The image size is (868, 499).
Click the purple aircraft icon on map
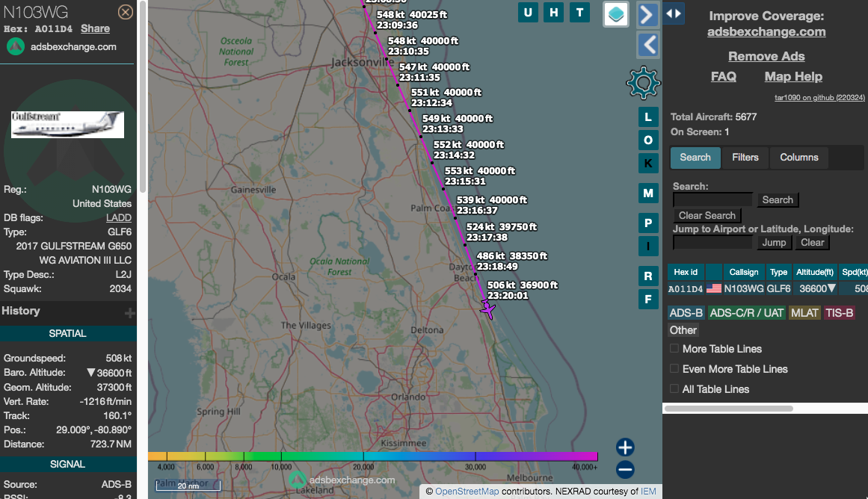487,309
